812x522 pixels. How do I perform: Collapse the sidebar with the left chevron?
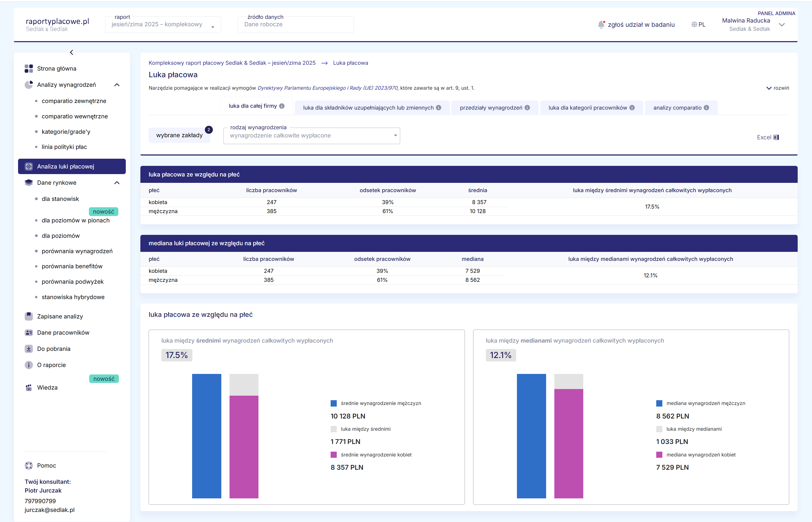click(x=71, y=52)
